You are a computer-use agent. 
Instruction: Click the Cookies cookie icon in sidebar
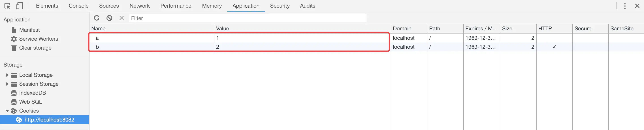coord(14,111)
